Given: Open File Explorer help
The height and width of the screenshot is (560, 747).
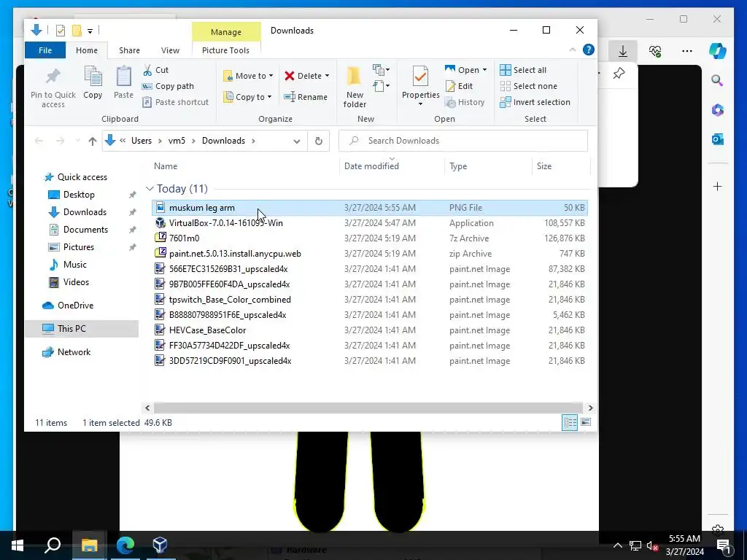Looking at the screenshot, I should pos(589,50).
